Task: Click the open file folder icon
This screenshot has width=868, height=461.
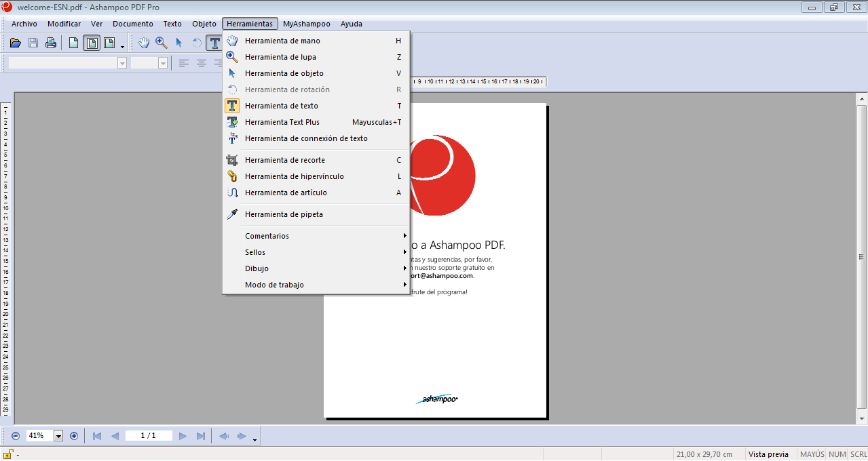Action: click(x=16, y=43)
